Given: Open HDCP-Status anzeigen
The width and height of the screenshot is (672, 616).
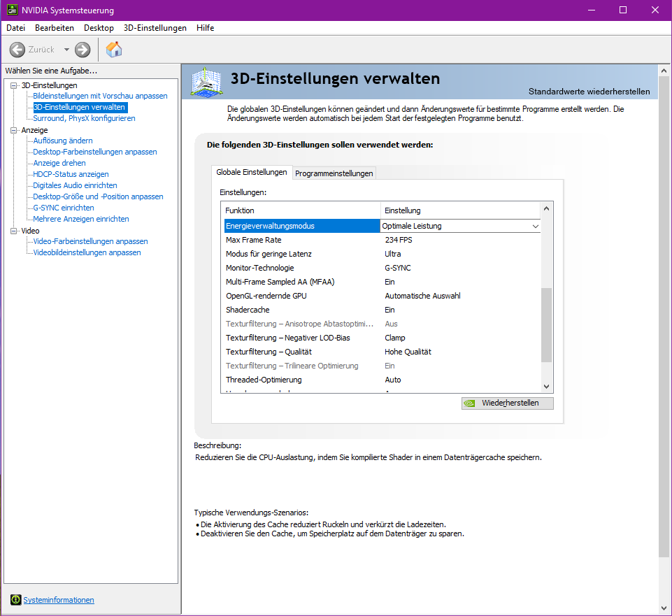Looking at the screenshot, I should click(71, 174).
